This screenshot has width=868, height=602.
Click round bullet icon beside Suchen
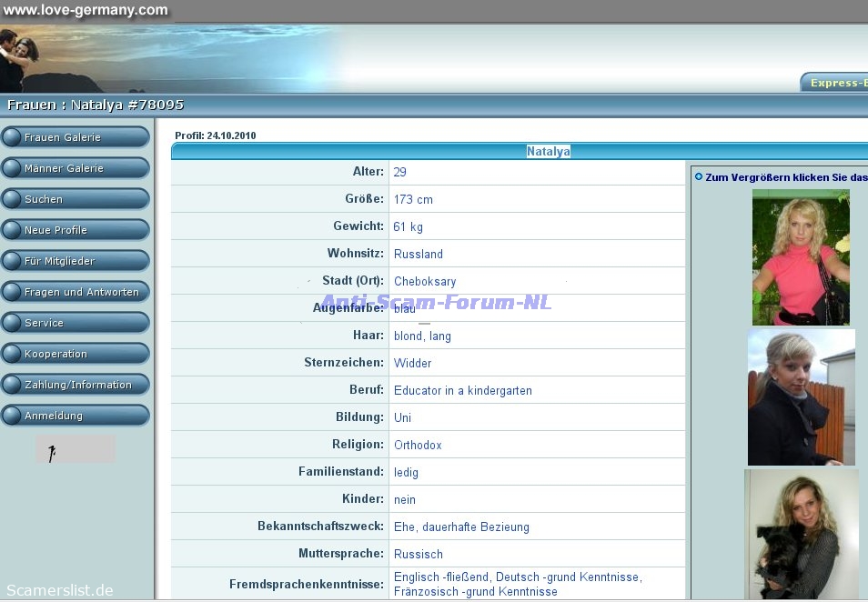point(12,199)
